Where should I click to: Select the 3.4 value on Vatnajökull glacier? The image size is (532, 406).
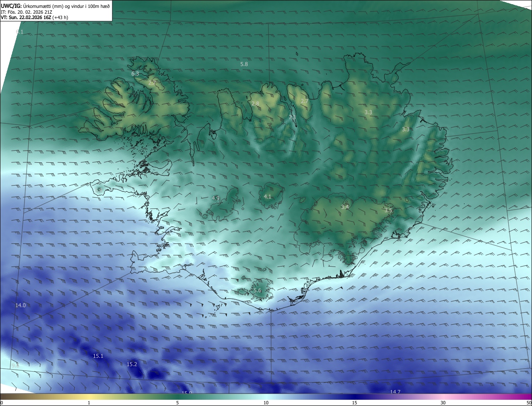(x=345, y=207)
